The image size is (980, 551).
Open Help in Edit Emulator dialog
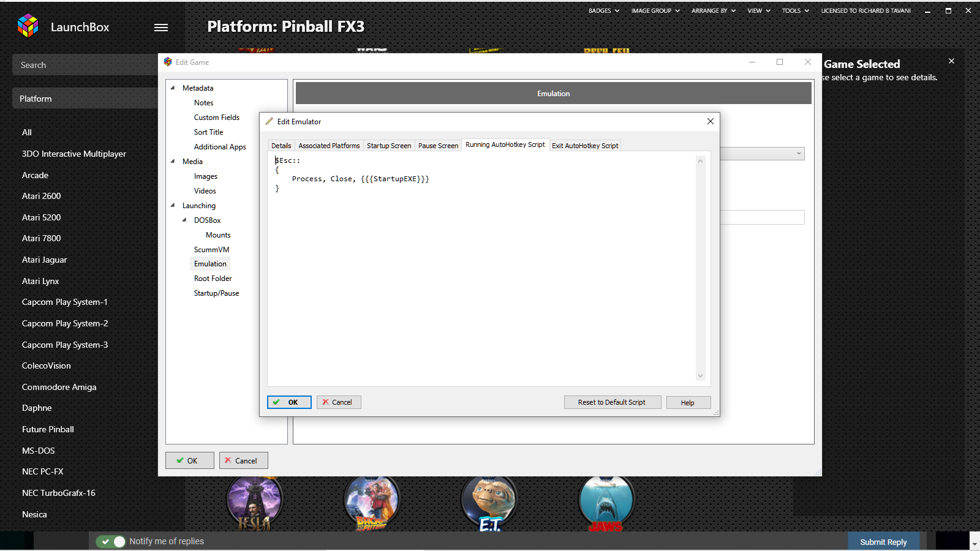point(688,402)
